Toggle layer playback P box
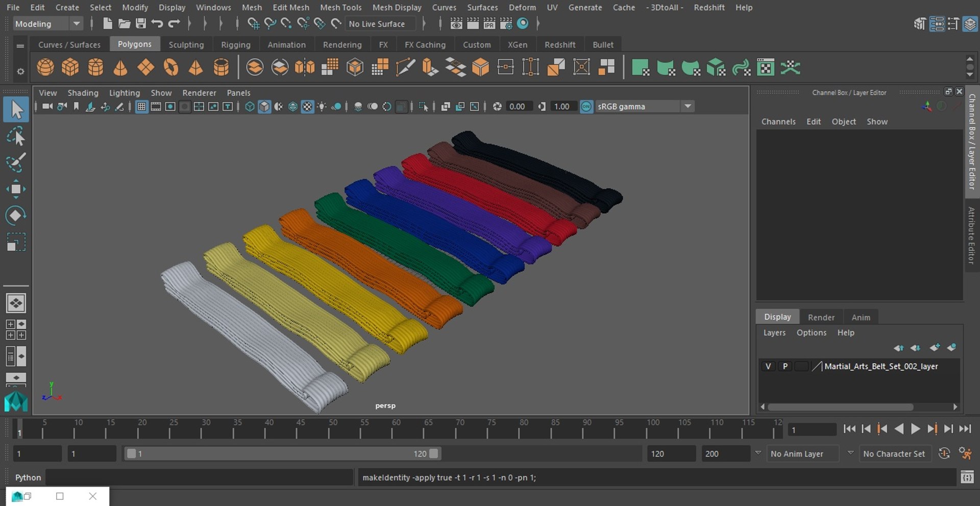 coord(785,366)
